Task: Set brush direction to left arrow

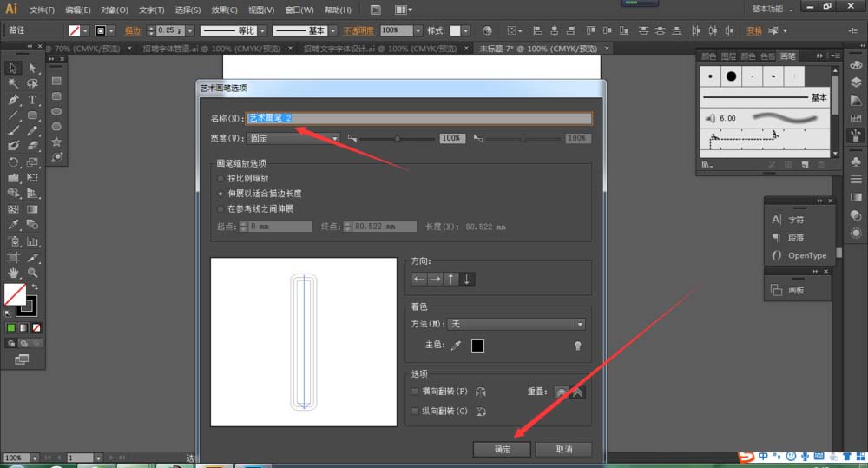Action: click(419, 279)
